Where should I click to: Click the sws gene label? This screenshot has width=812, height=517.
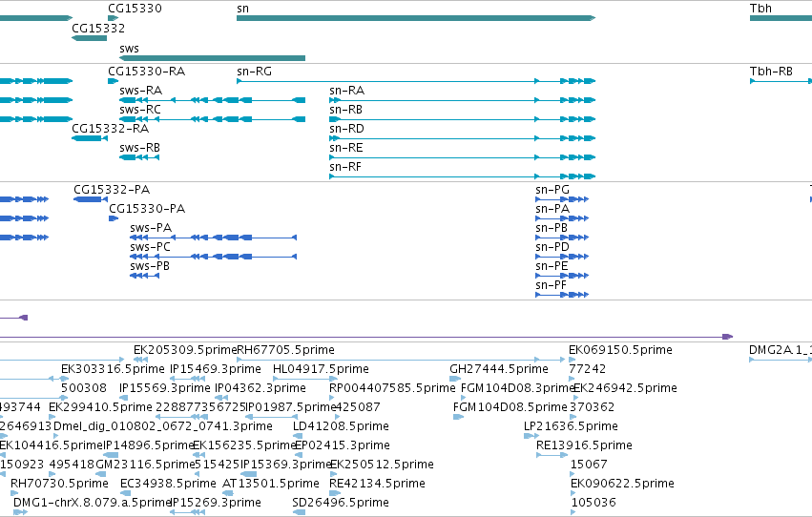pyautogui.click(x=129, y=49)
